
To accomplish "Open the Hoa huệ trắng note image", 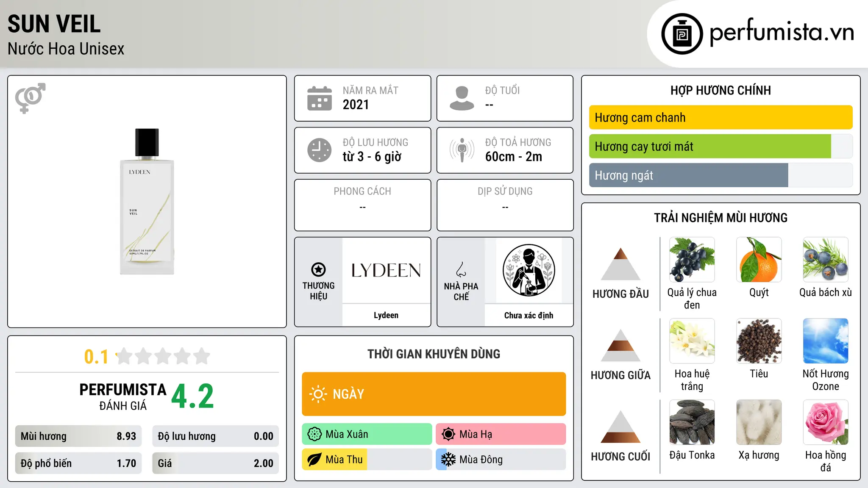I will (x=692, y=341).
